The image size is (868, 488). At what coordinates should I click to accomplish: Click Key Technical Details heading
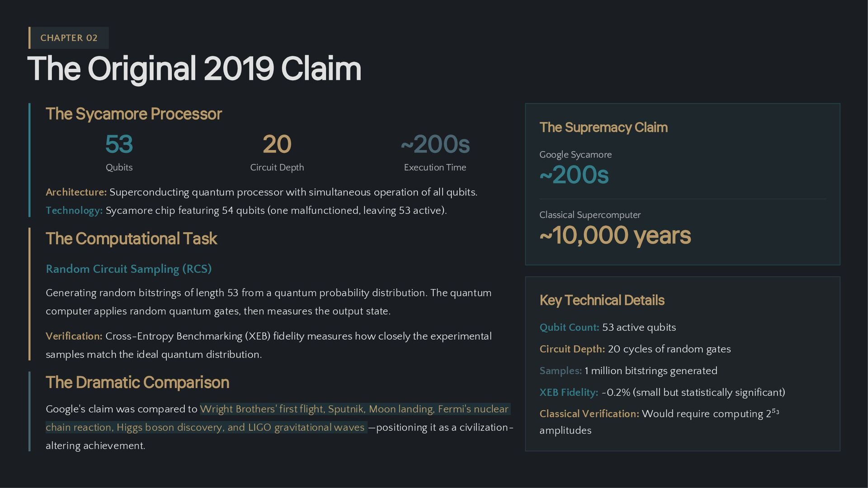click(x=602, y=300)
